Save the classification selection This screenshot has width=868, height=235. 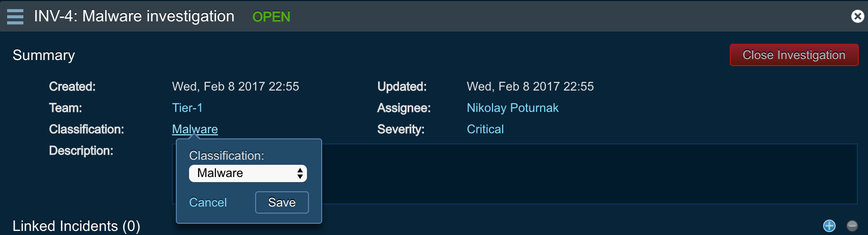click(x=282, y=202)
